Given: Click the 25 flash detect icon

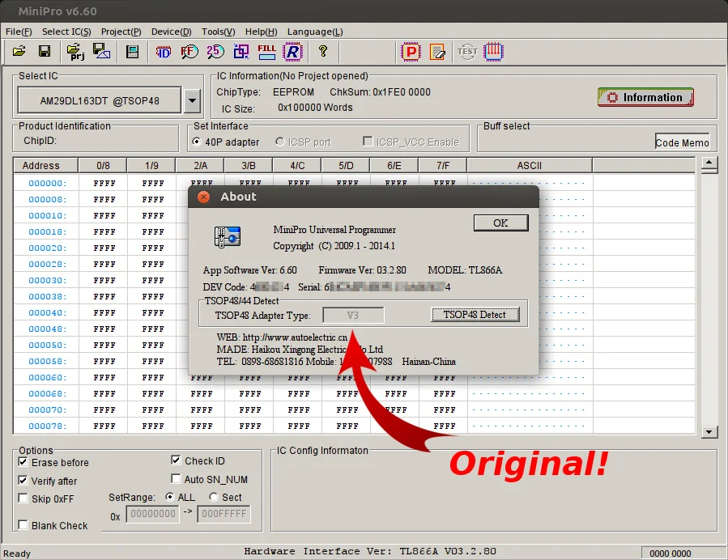Looking at the screenshot, I should [215, 52].
